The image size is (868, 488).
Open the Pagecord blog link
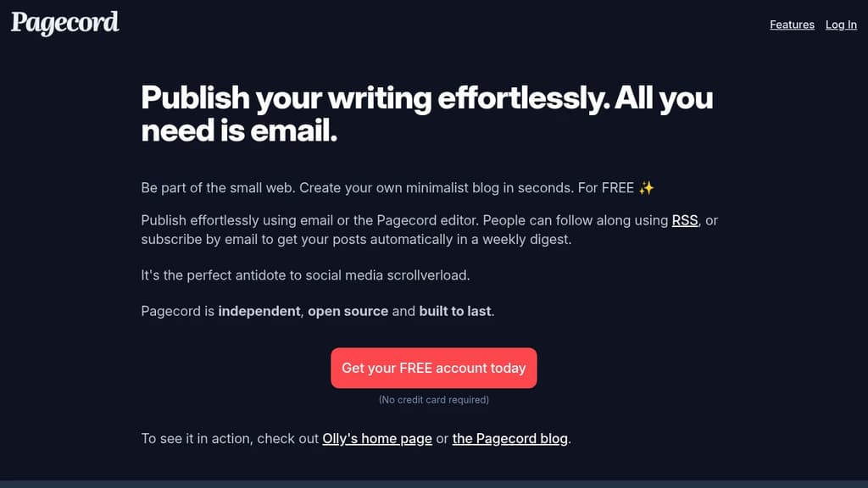coord(509,438)
